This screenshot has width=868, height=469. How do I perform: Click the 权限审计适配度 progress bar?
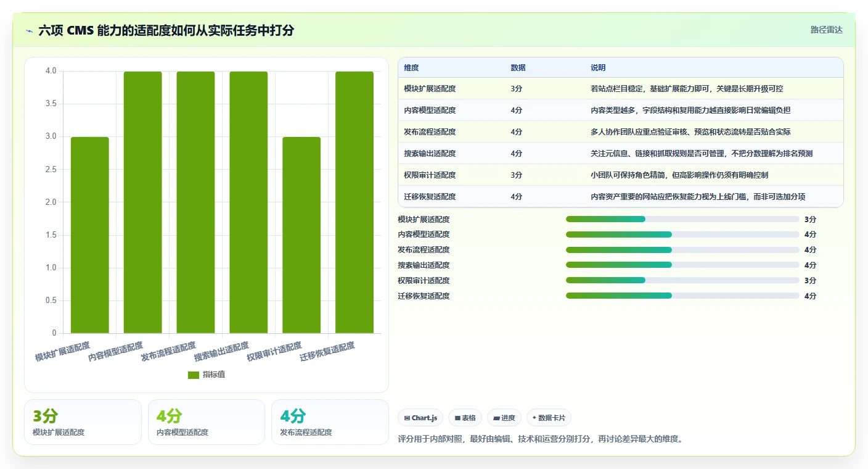click(x=682, y=281)
